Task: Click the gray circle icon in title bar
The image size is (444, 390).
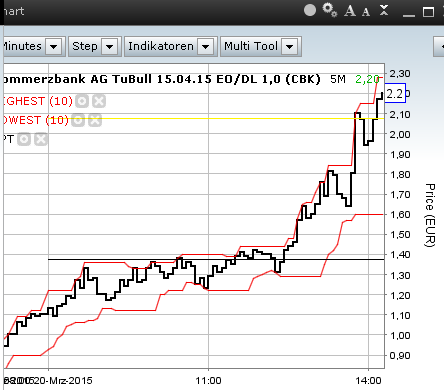Action: point(310,10)
